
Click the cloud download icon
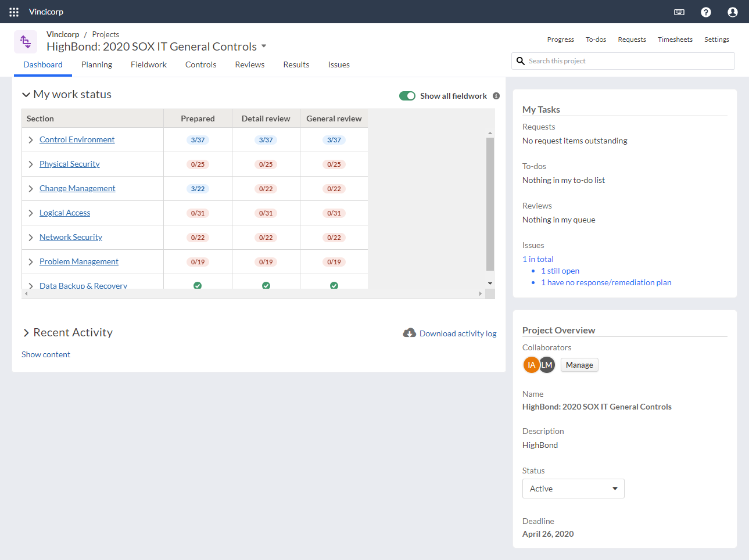click(410, 333)
